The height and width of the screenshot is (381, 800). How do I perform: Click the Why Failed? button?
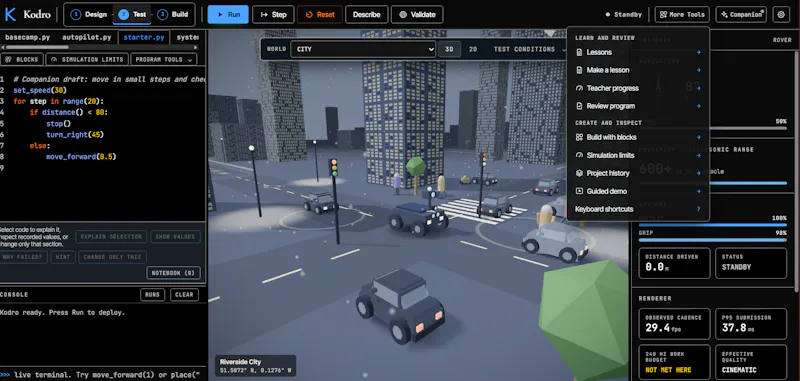click(23, 257)
